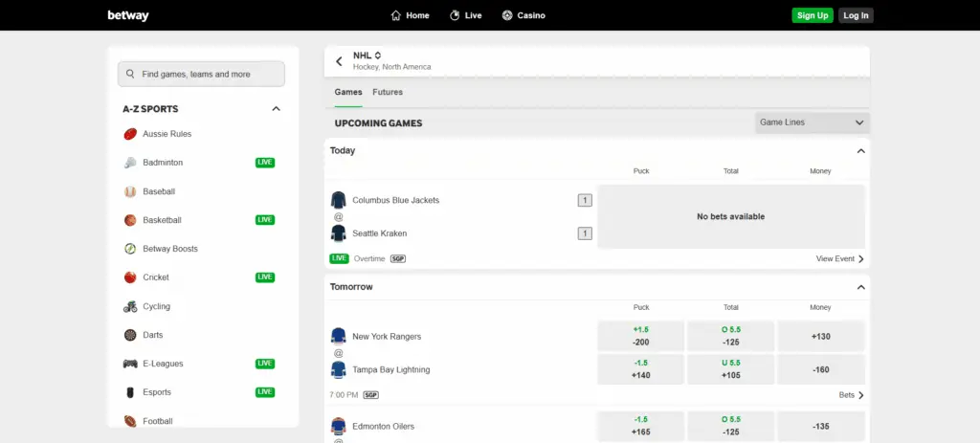This screenshot has width=980, height=443.
Task: Click the Live timer icon
Action: [455, 15]
